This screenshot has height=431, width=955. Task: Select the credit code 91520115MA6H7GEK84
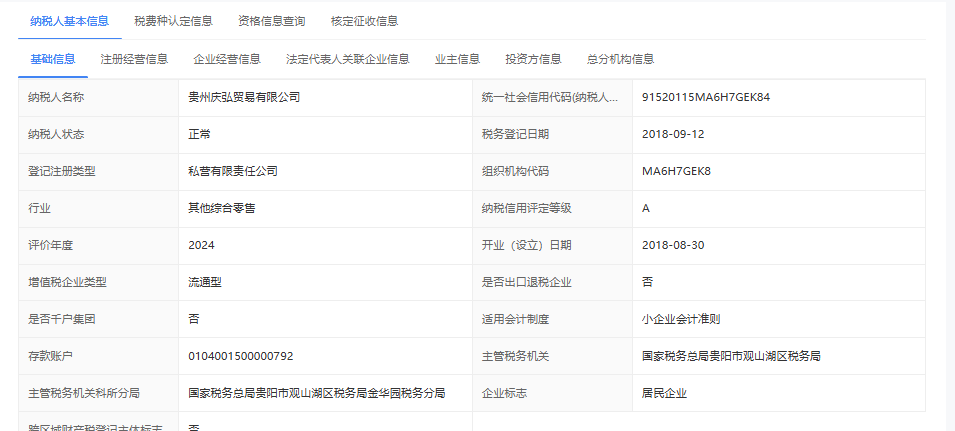pos(706,97)
